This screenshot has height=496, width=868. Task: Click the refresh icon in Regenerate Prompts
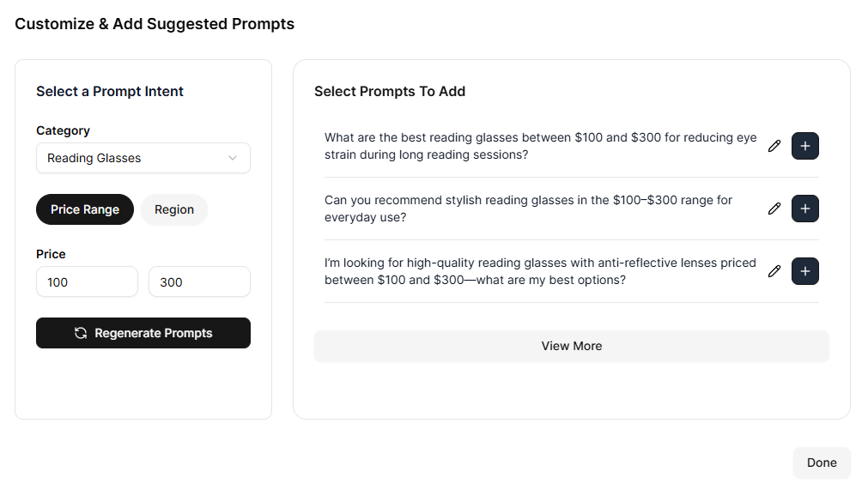coord(81,333)
